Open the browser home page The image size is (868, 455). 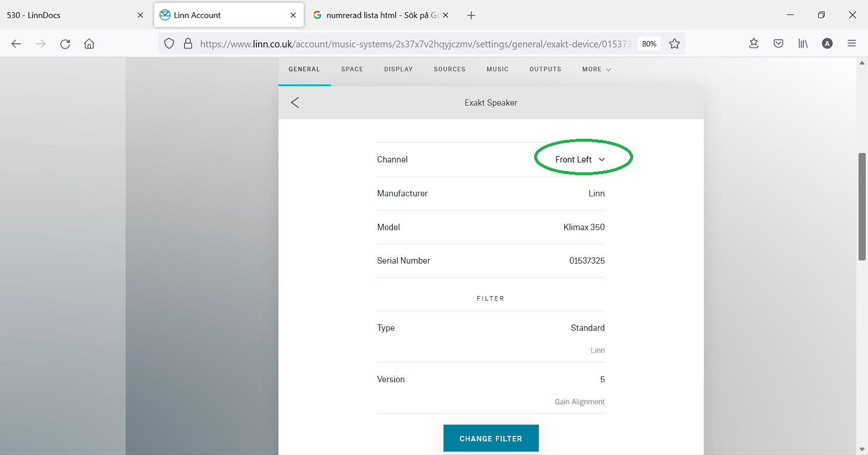89,43
